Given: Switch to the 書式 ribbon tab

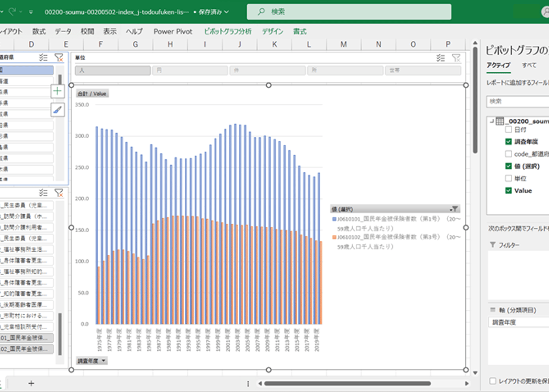Looking at the screenshot, I should pyautogui.click(x=299, y=31).
